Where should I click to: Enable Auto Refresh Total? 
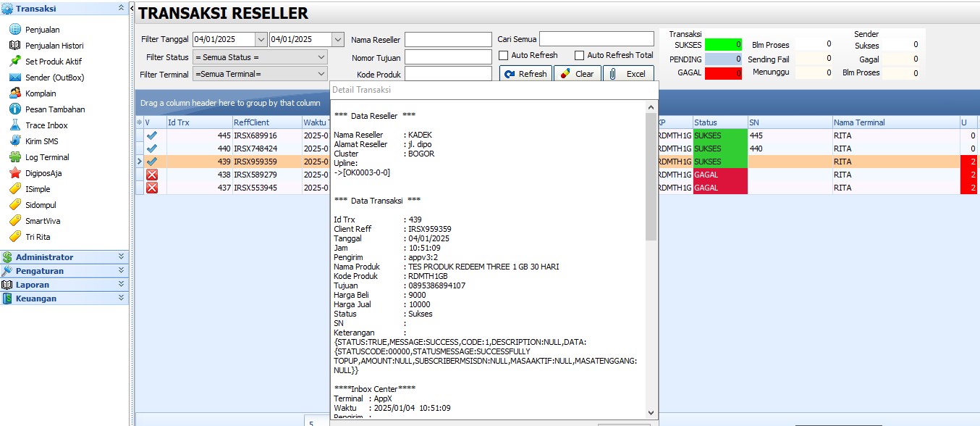579,55
